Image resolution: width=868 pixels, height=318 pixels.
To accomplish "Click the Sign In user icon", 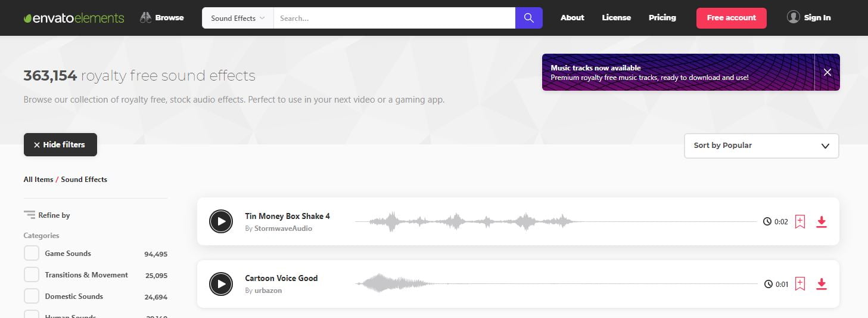I will [793, 17].
